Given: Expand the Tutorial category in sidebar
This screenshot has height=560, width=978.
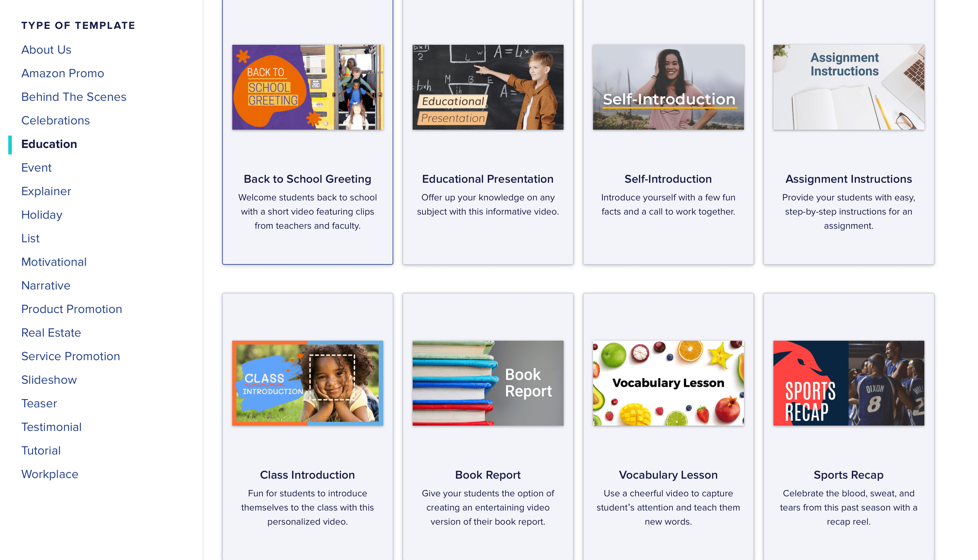Looking at the screenshot, I should (41, 450).
